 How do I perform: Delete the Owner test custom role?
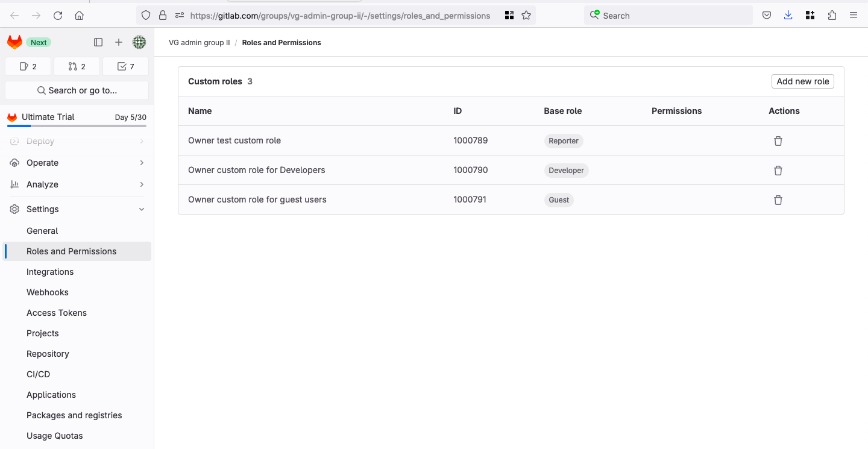click(778, 141)
